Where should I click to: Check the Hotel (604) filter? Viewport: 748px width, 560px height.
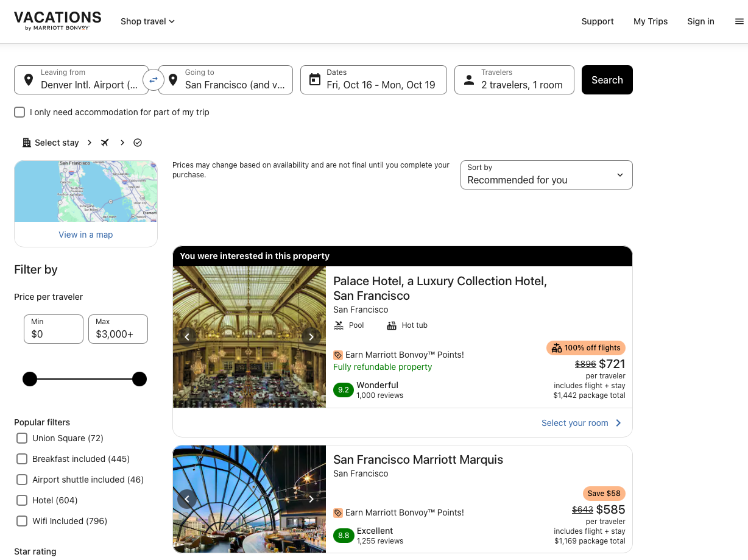[x=22, y=500]
